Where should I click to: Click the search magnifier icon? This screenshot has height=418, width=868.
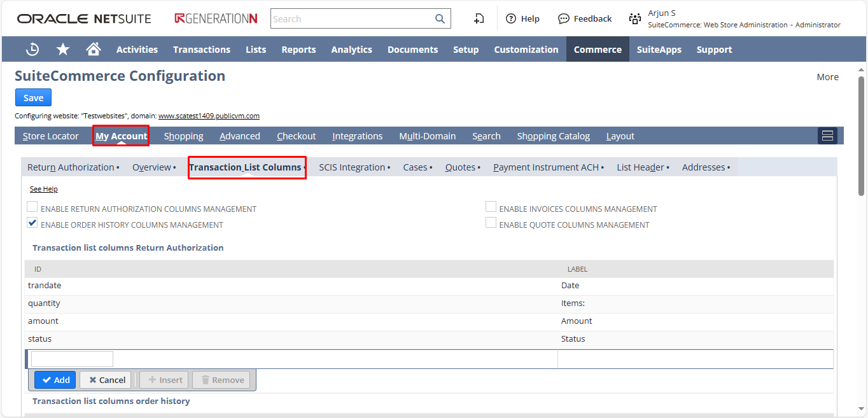pyautogui.click(x=440, y=19)
